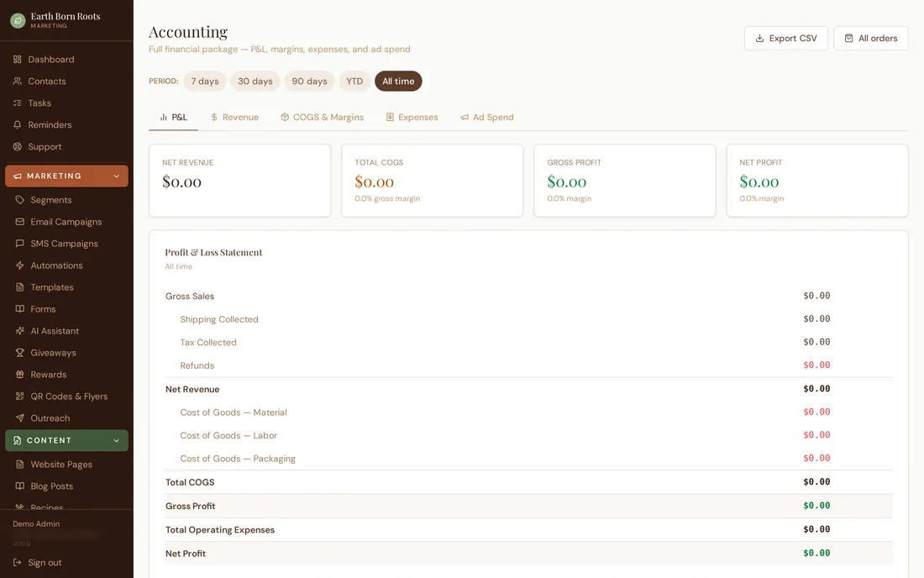Image resolution: width=924 pixels, height=578 pixels.
Task: Click the download icon in Export CSV
Action: click(x=759, y=39)
